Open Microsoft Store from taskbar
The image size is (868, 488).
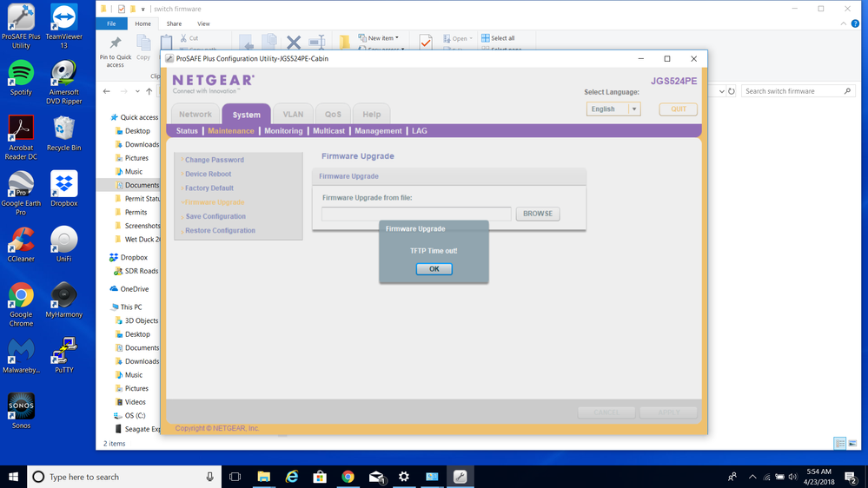coord(320,477)
